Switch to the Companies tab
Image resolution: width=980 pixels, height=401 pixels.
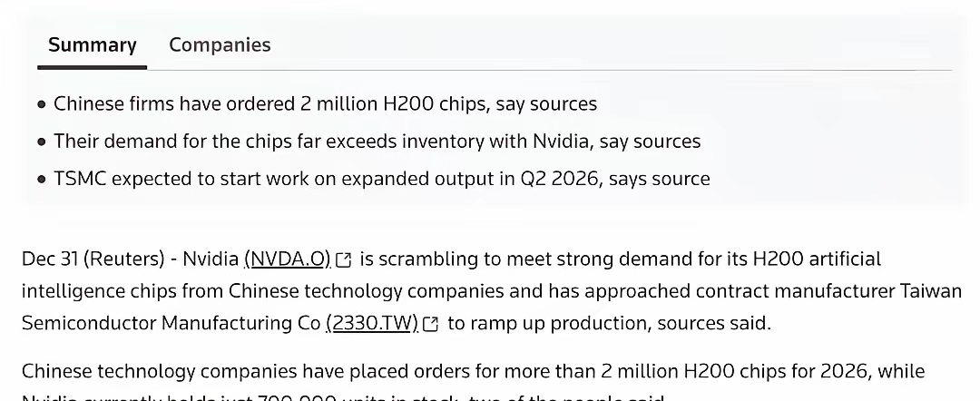tap(220, 44)
